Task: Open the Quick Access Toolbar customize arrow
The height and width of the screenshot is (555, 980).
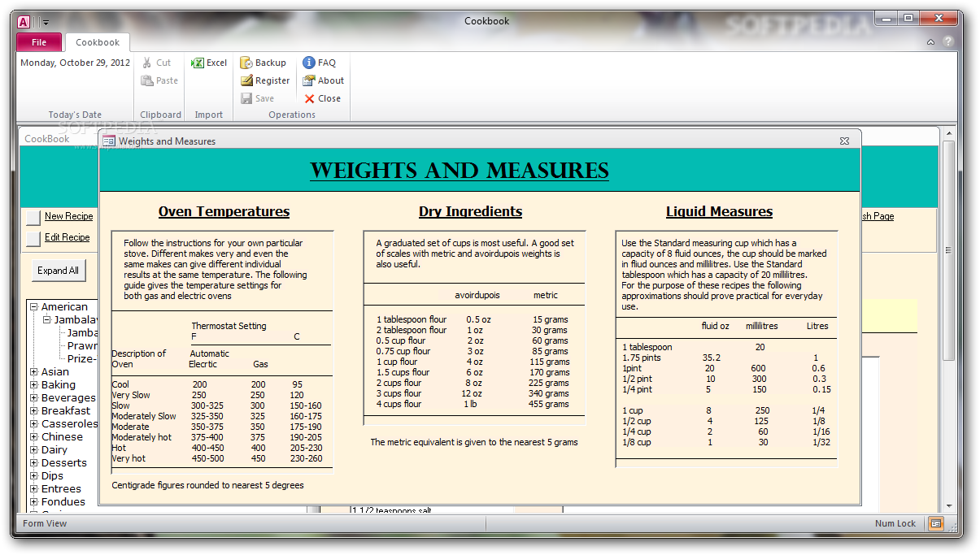Action: [46, 23]
